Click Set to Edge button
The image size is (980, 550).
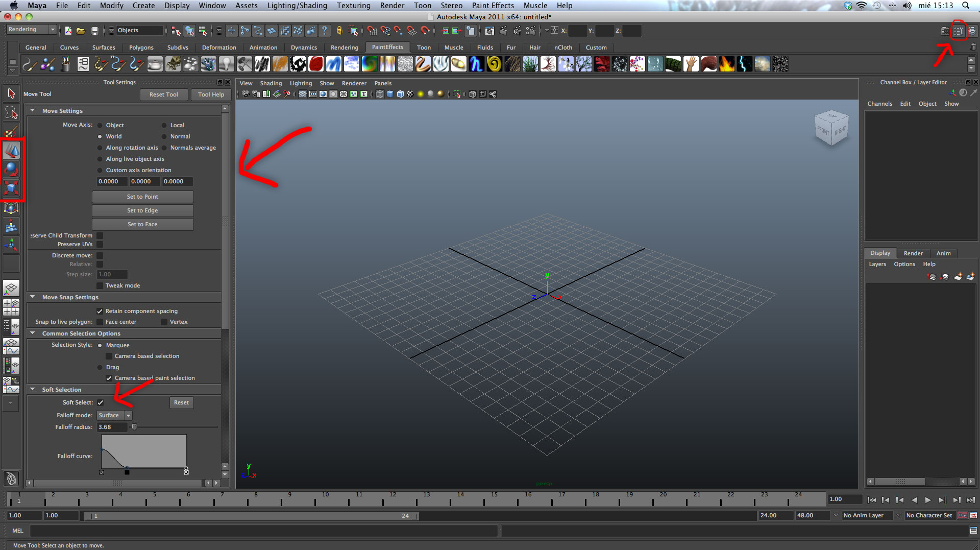click(142, 210)
